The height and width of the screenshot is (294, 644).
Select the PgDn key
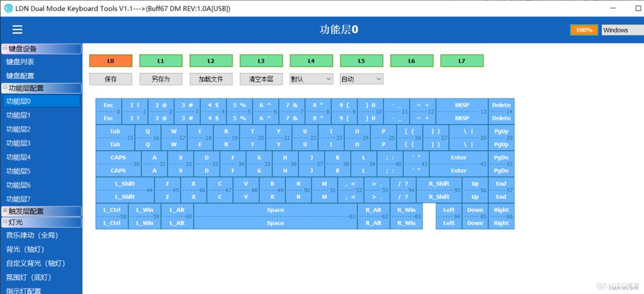coord(501,163)
